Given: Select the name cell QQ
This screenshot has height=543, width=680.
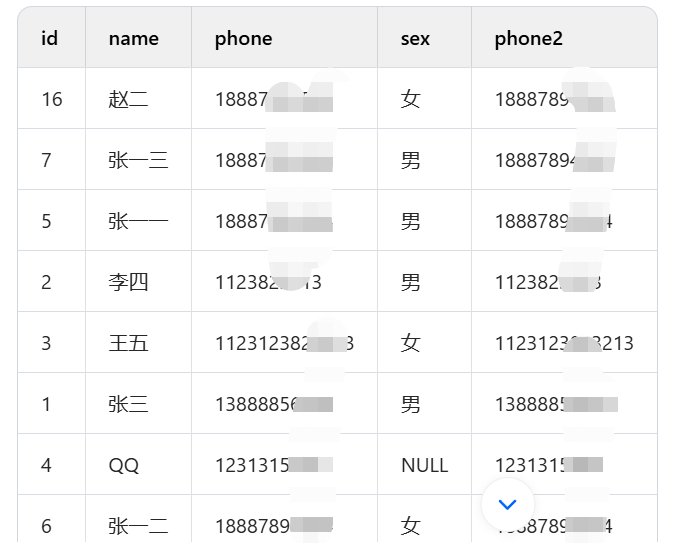Looking at the screenshot, I should tap(124, 465).
